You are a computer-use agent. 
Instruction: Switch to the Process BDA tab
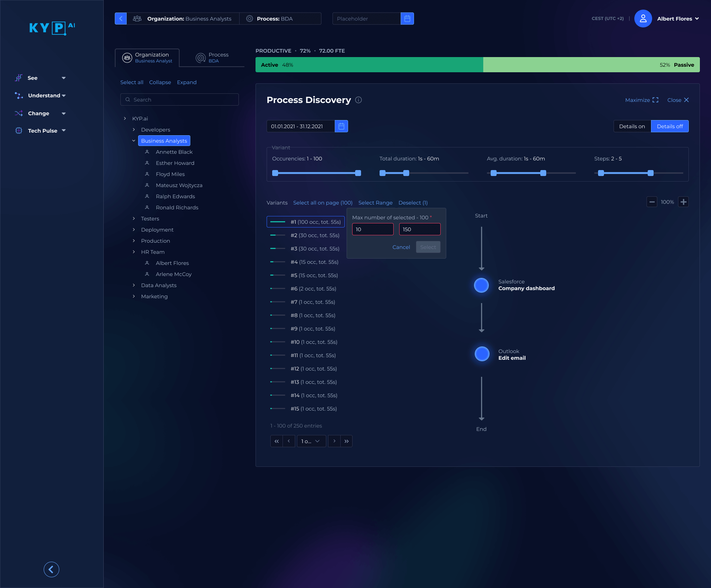(212, 58)
